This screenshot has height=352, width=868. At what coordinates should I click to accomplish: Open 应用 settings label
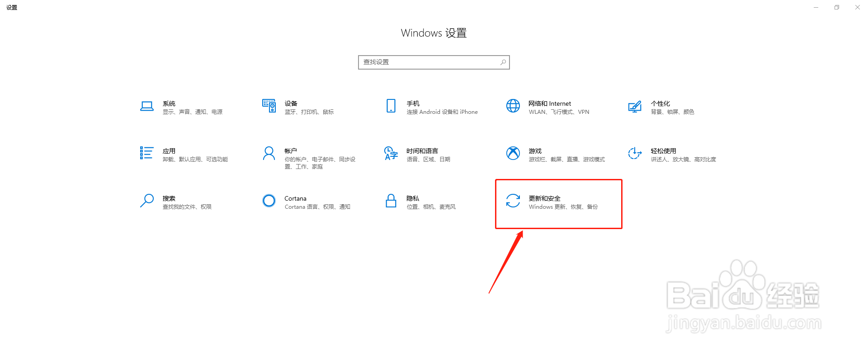(169, 151)
